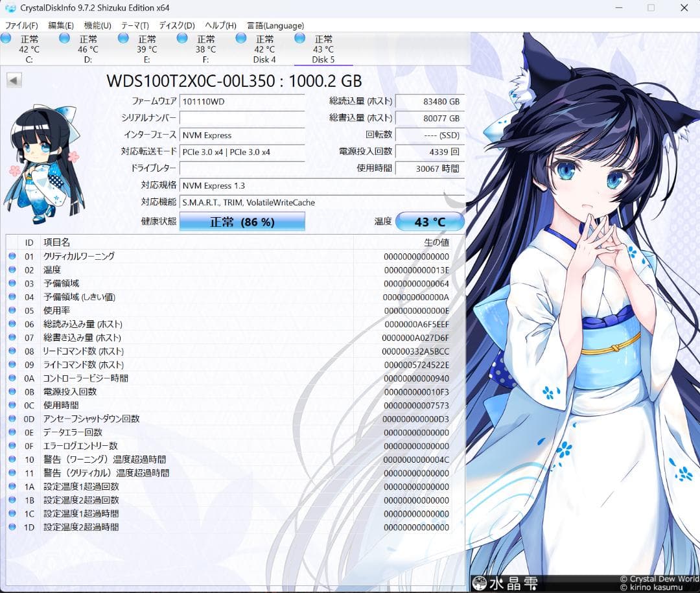Click status dot of 08 リードコマンド数 row
This screenshot has height=593, width=700.
(x=12, y=351)
